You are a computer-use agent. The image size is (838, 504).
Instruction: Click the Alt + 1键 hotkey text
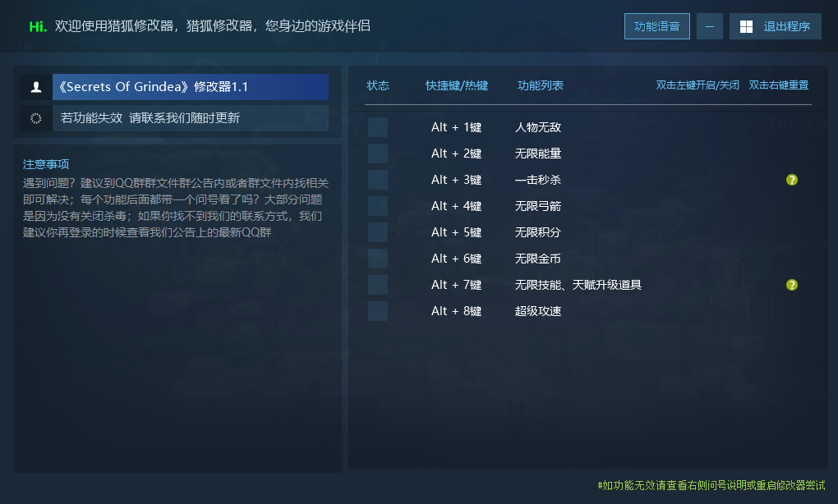(457, 127)
